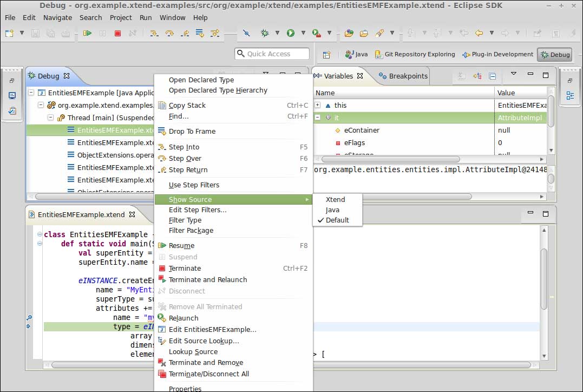Click the Step Into toolbar icon

click(154, 33)
